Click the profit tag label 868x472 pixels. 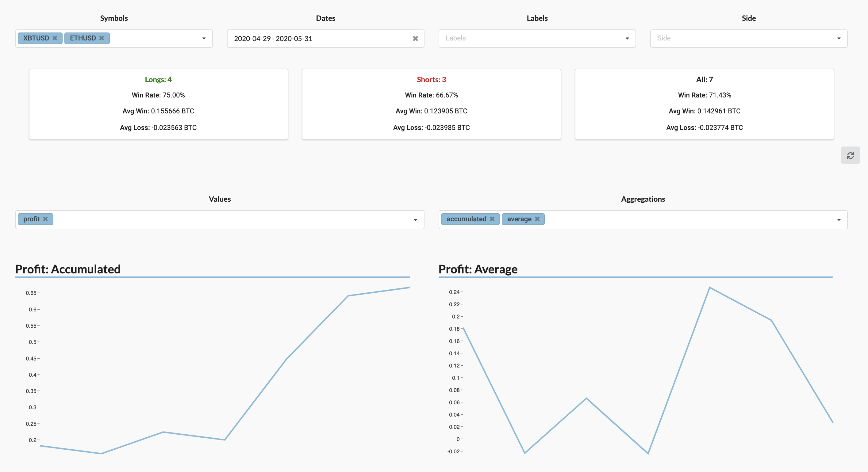(x=31, y=219)
